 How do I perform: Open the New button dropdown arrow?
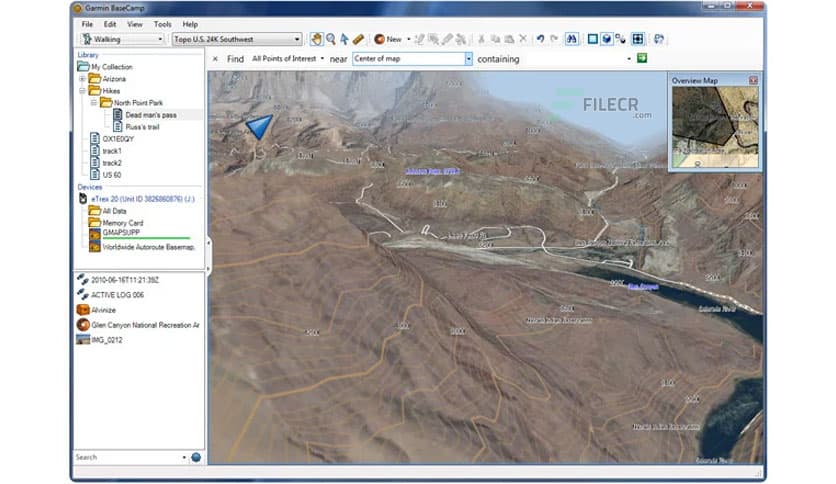408,39
